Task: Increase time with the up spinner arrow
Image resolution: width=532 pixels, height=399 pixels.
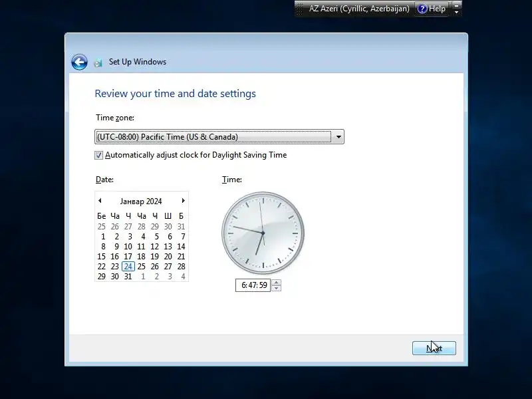Action: 276,282
